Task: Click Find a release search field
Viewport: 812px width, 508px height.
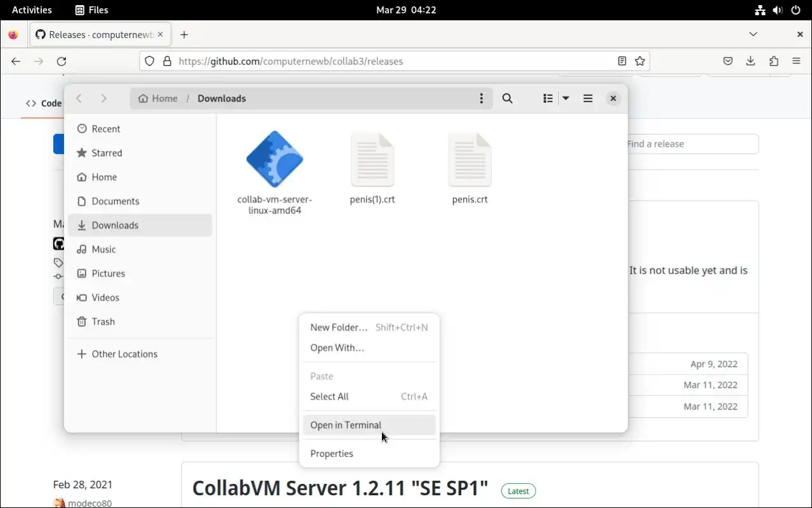Action: [692, 144]
